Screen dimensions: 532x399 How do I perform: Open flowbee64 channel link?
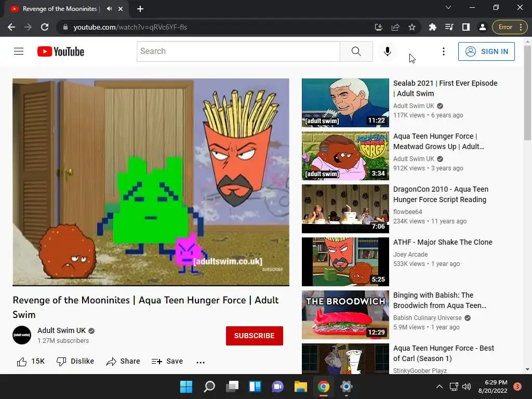pyautogui.click(x=407, y=212)
